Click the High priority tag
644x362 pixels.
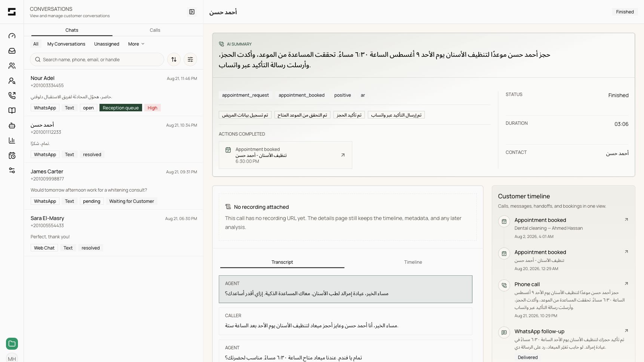pyautogui.click(x=153, y=108)
